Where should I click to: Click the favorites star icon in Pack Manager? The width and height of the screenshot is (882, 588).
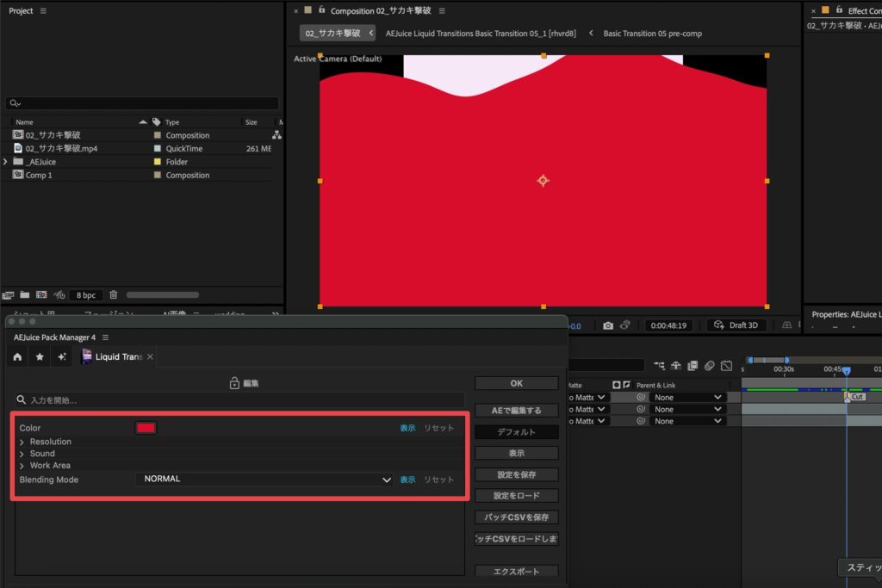point(40,356)
